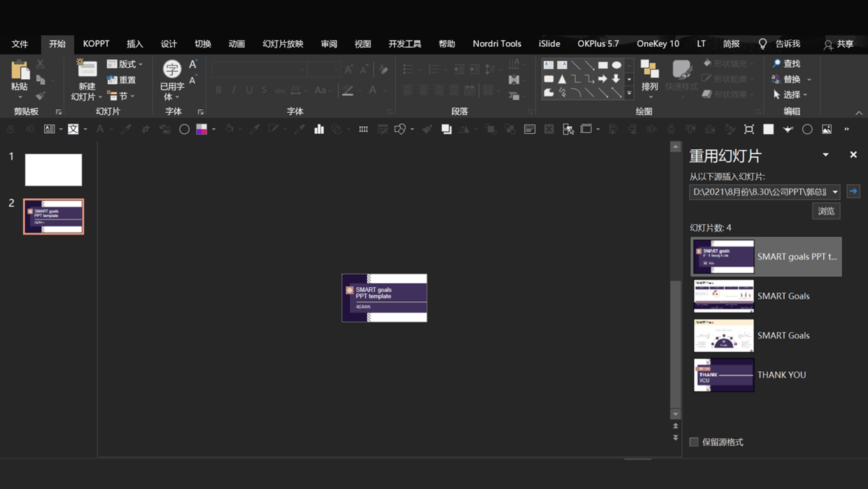868x489 pixels.
Task: Open the source file path dropdown
Action: tap(835, 192)
